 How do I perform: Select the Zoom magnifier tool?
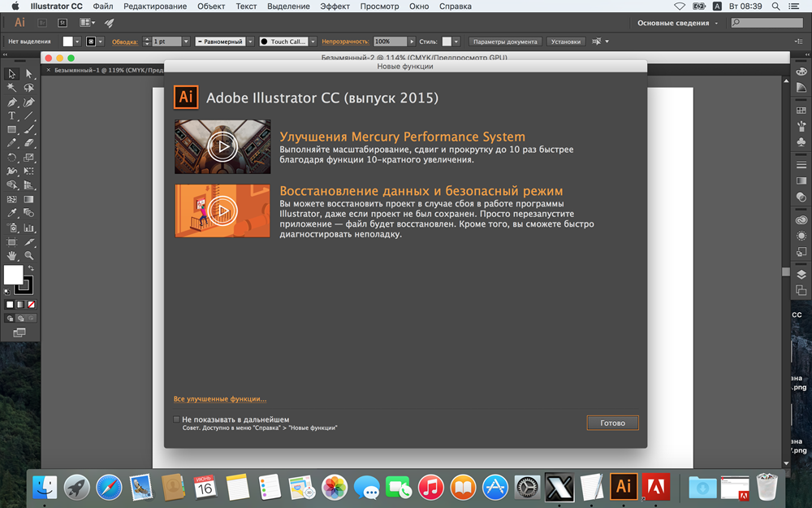pyautogui.click(x=29, y=255)
